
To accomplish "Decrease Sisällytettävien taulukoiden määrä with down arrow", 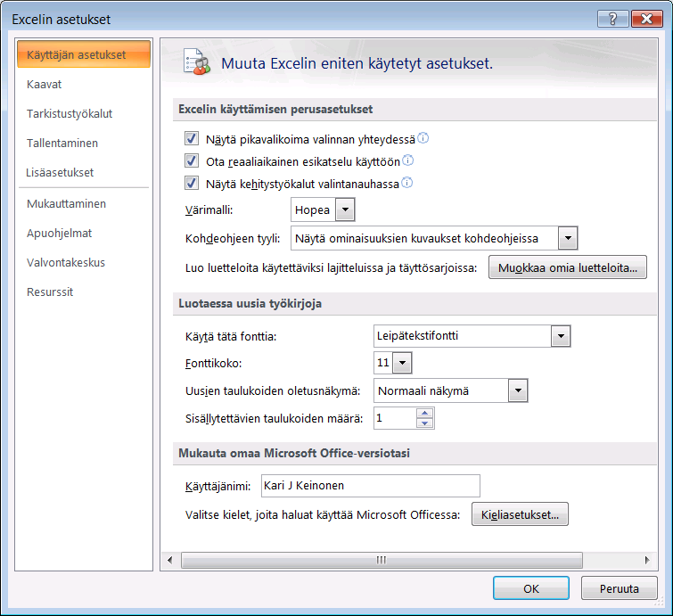I will point(425,423).
